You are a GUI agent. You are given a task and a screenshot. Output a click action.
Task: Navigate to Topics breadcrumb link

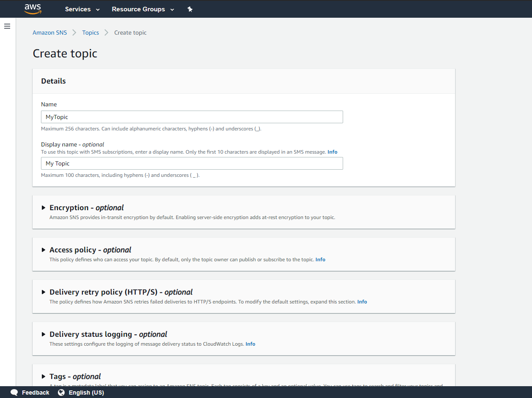tap(90, 32)
